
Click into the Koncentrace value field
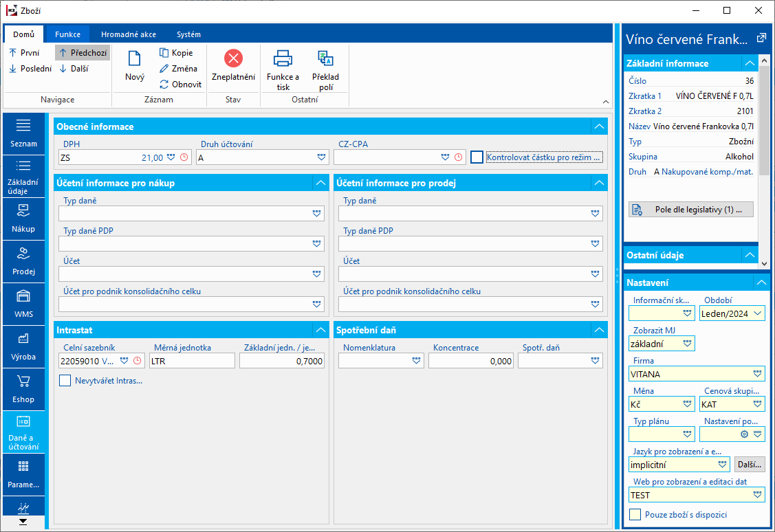click(x=471, y=361)
